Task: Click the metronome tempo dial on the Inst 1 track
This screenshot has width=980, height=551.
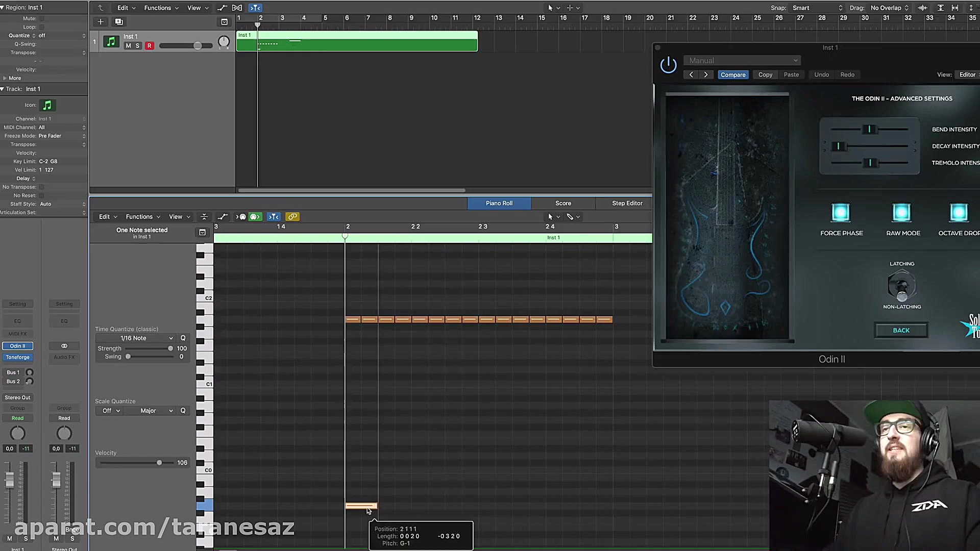Action: click(224, 42)
